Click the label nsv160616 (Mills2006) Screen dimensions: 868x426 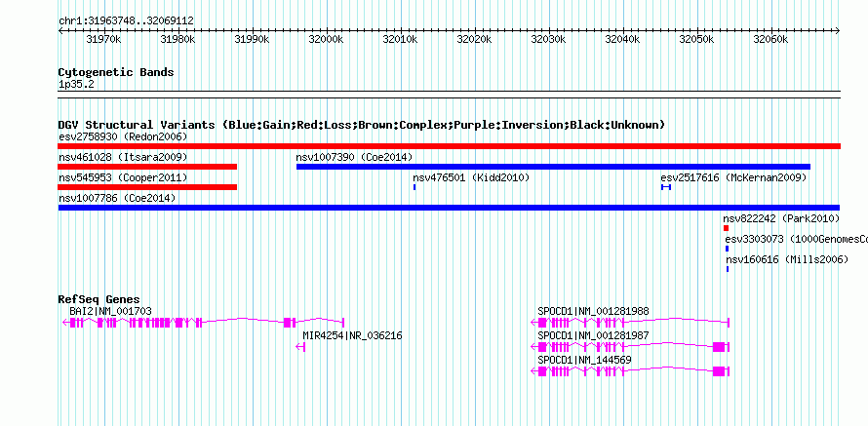pyautogui.click(x=787, y=259)
